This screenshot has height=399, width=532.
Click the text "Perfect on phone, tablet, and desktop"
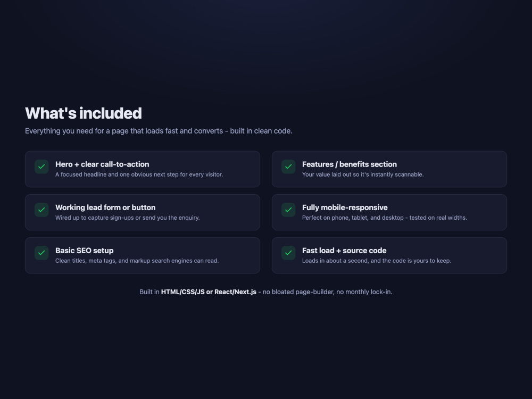click(353, 218)
